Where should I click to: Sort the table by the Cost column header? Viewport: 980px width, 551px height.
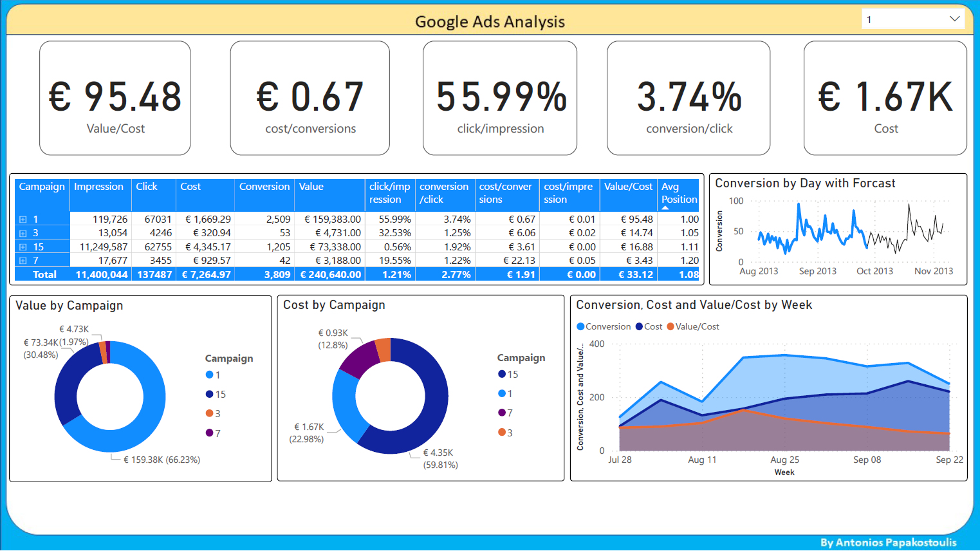[x=190, y=186]
